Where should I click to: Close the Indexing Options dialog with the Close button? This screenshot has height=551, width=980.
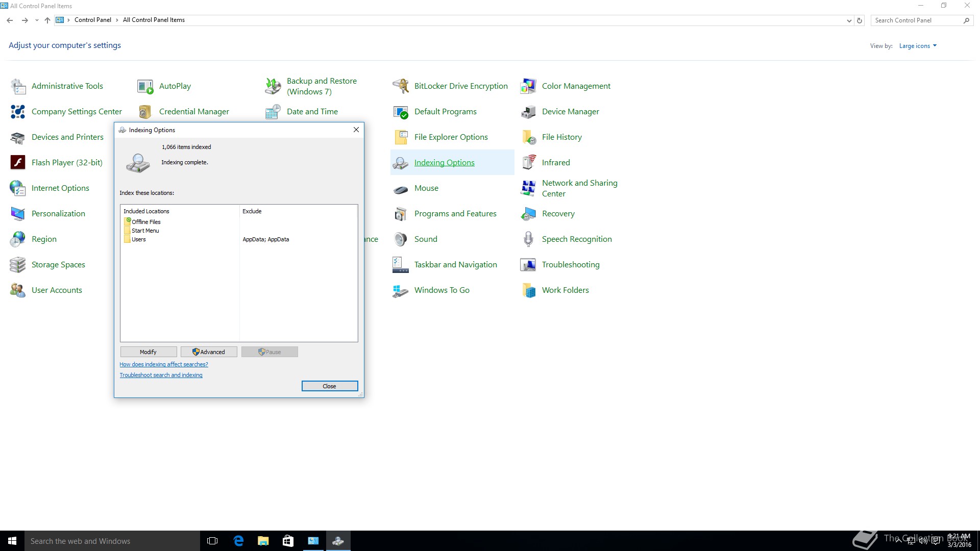329,386
